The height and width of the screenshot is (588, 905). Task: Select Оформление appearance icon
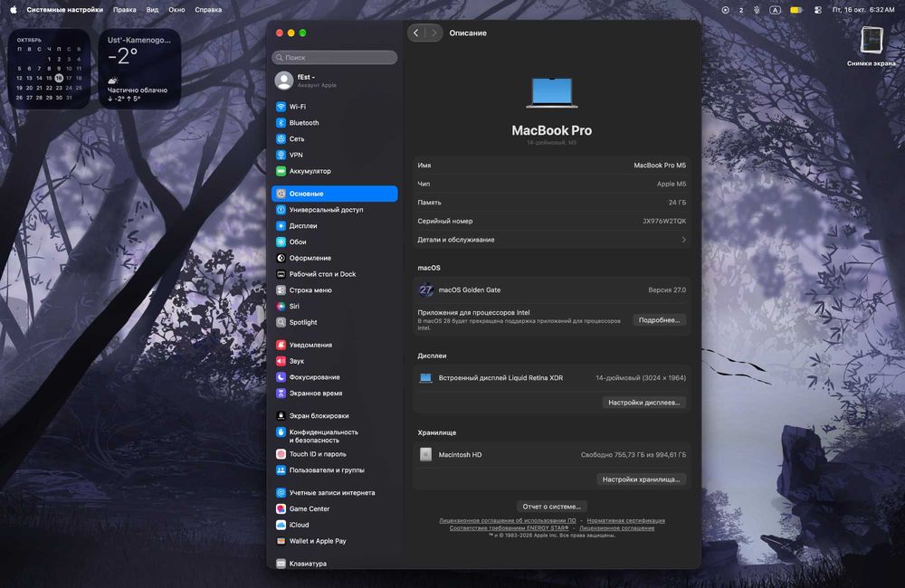(281, 259)
